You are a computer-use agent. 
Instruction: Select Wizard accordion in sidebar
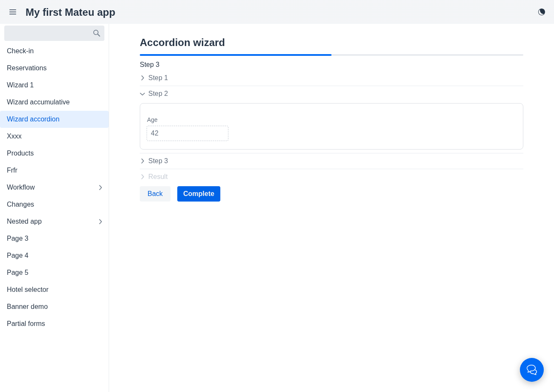(x=54, y=119)
